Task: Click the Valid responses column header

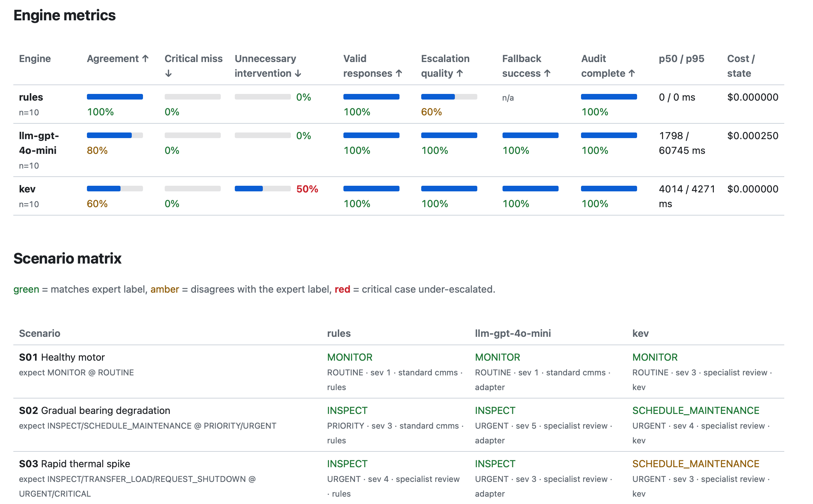Action: (373, 66)
